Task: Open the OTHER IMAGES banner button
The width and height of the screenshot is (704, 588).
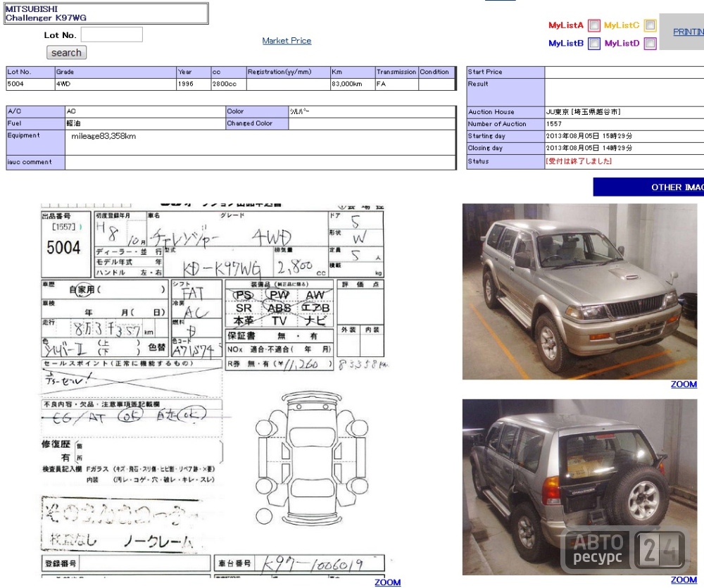Action: click(x=648, y=187)
